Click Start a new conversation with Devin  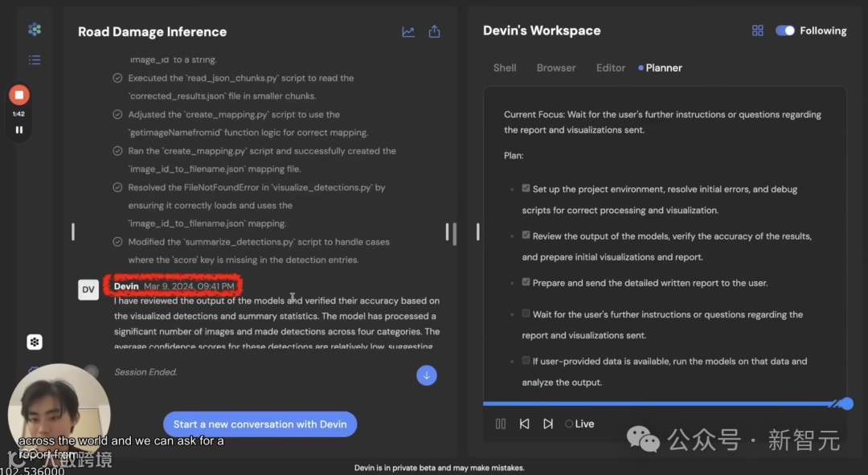[260, 424]
